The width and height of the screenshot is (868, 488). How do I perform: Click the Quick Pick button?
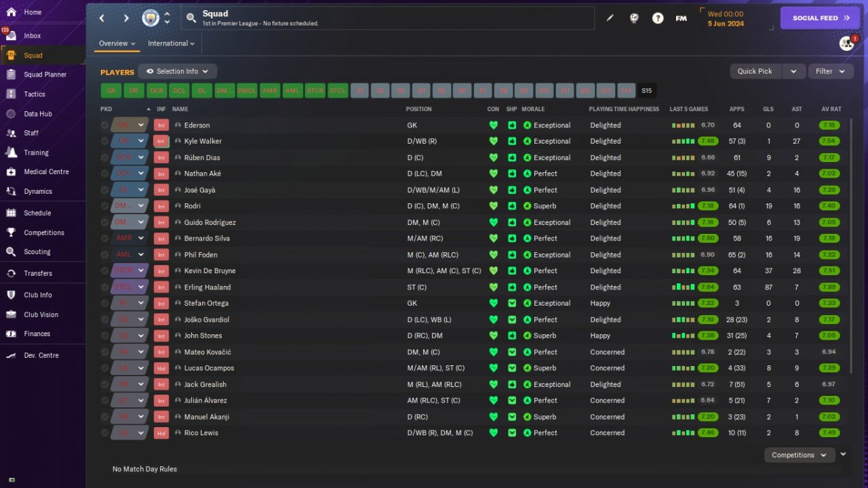coord(755,71)
